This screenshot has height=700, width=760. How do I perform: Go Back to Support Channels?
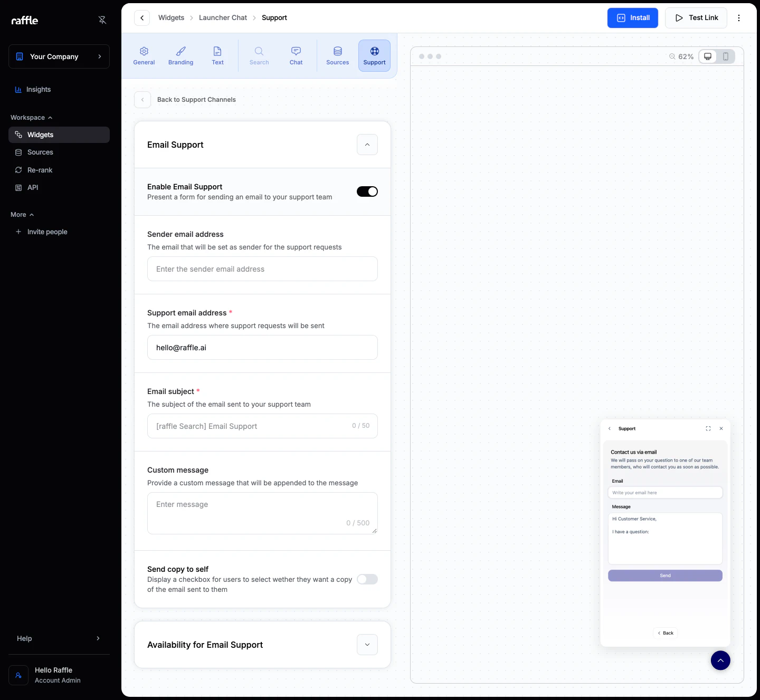185,100
